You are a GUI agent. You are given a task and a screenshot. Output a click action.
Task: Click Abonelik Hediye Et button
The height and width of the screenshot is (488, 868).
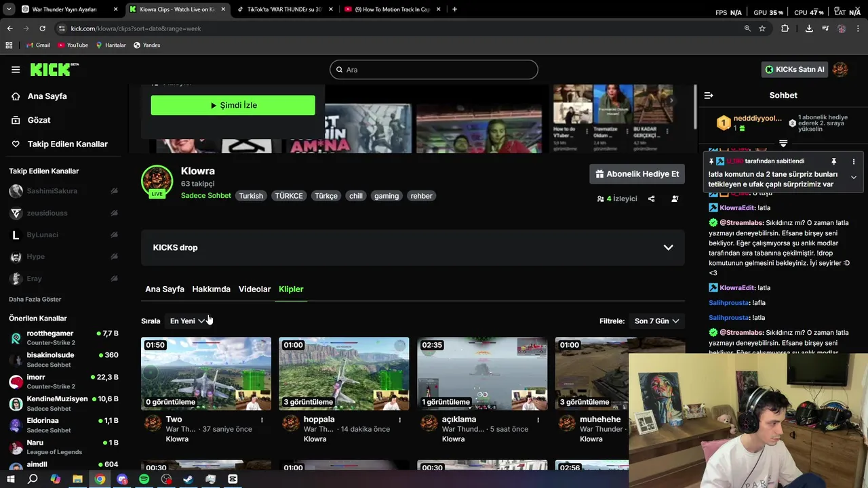637,174
